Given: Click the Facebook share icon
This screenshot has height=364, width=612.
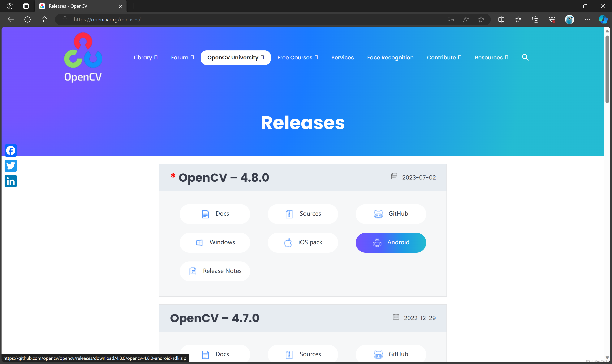Looking at the screenshot, I should coord(11,150).
